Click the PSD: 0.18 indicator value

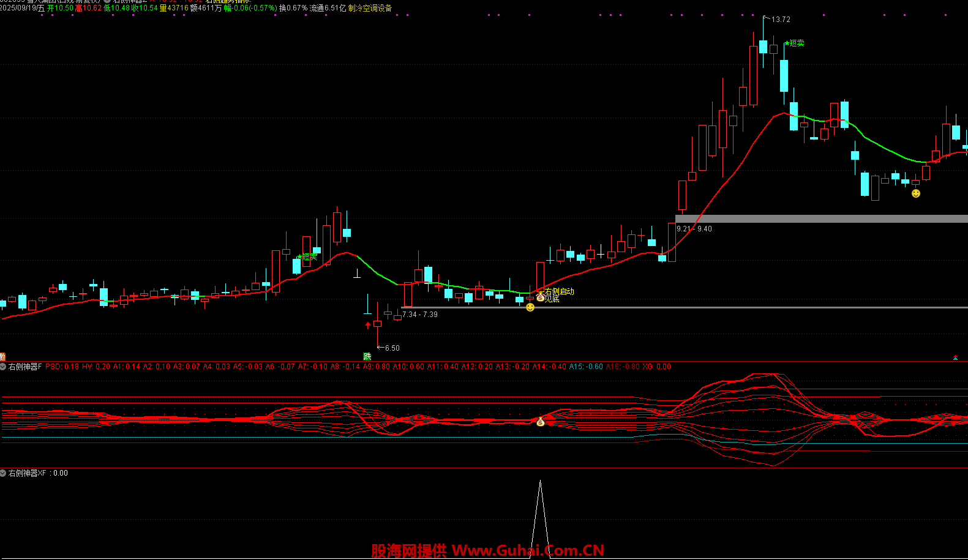[x=62, y=367]
